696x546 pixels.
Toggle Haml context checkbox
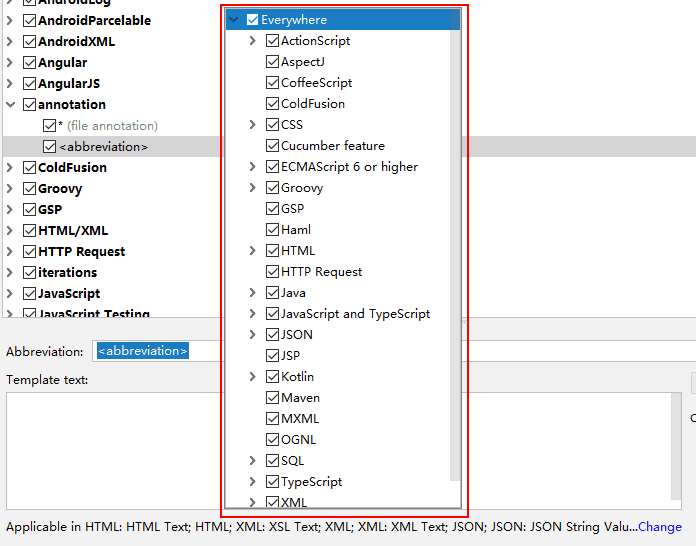tap(272, 229)
